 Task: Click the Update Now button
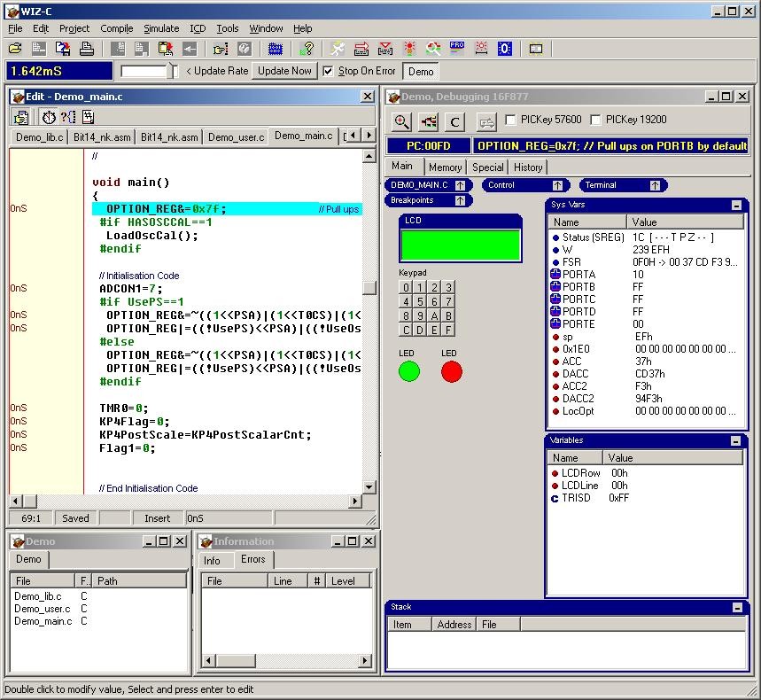(283, 71)
